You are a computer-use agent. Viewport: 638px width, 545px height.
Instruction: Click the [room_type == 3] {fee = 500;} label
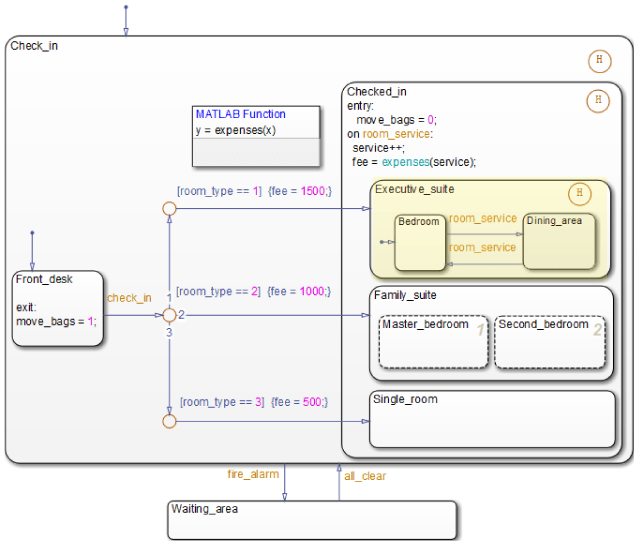(254, 402)
